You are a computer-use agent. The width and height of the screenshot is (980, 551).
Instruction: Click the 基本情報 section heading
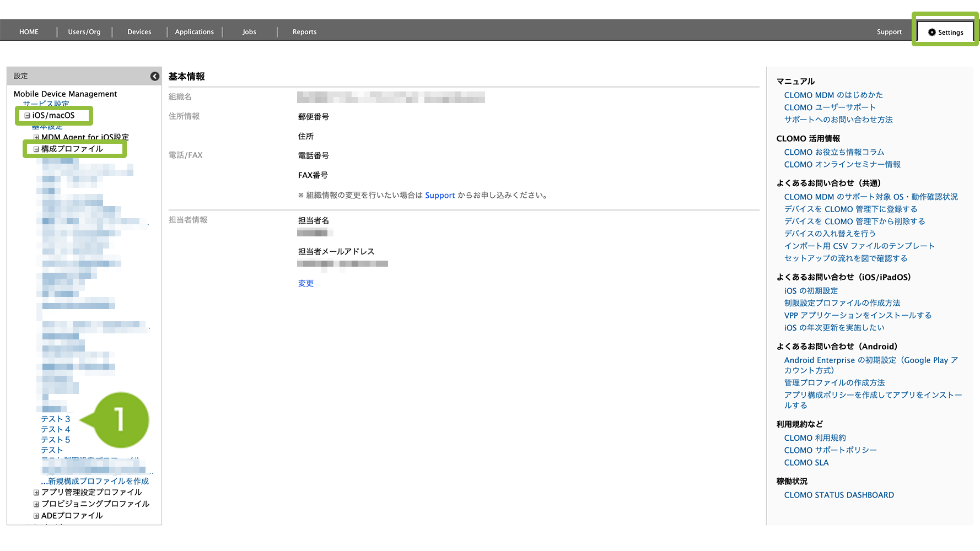[187, 77]
